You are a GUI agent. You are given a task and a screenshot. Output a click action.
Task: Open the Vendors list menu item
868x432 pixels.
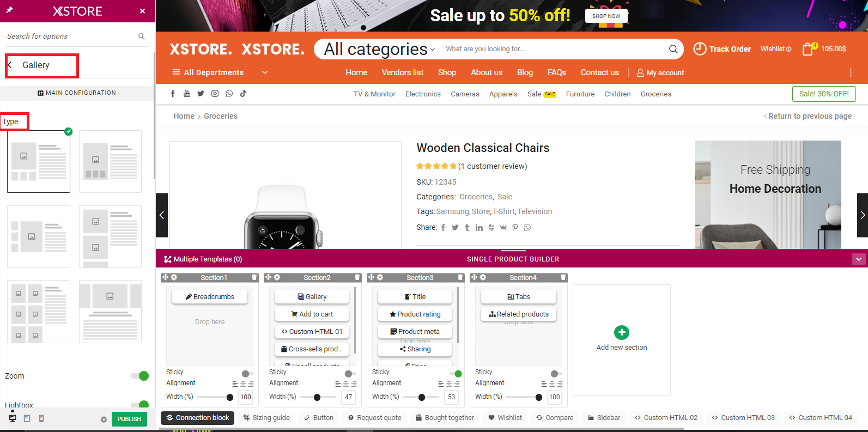(x=403, y=72)
